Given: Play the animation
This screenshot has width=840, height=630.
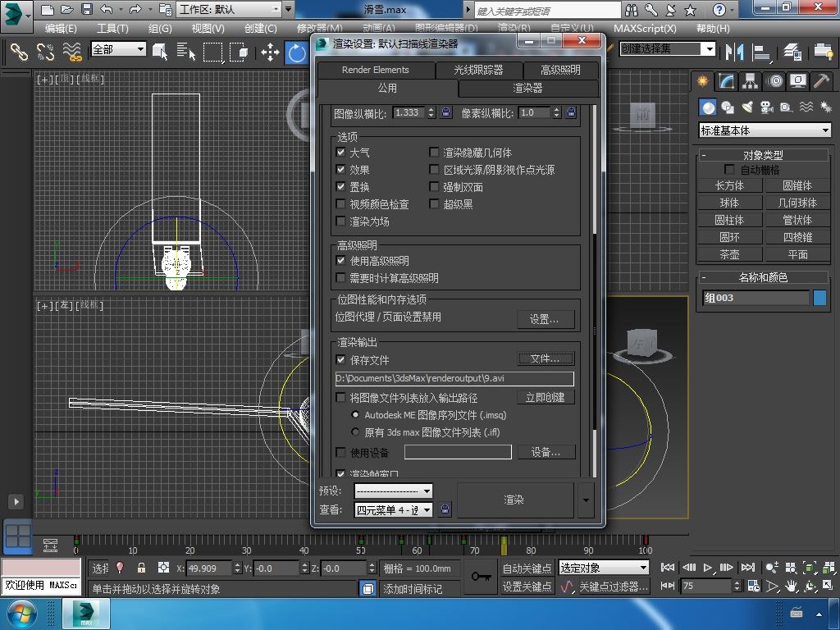Looking at the screenshot, I should pyautogui.click(x=707, y=568).
